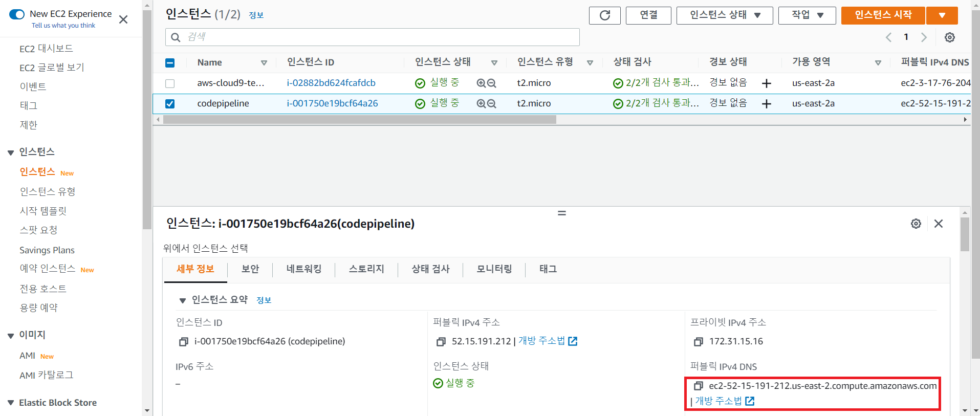This screenshot has height=416, width=980.
Task: Collapse the 이미지 sidebar section
Action: click(11, 336)
